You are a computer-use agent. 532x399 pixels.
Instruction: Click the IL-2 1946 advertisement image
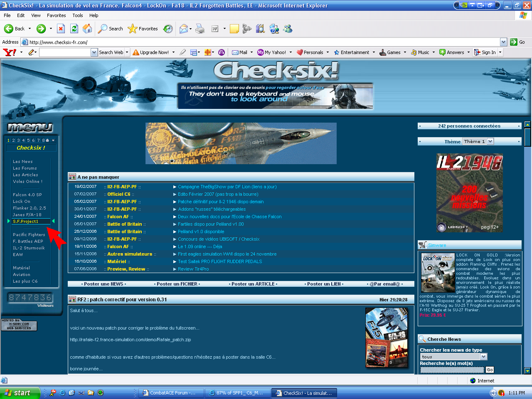click(x=470, y=193)
